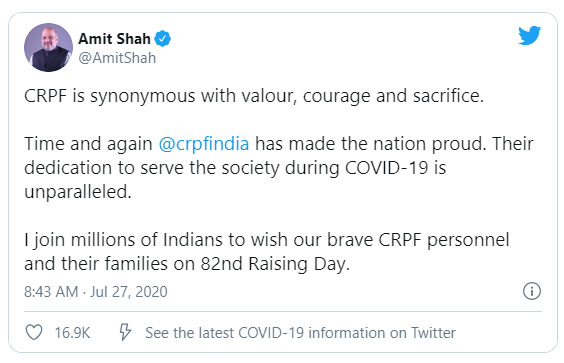Click the line starting 'dedication to serve the society'
This screenshot has width=564, height=363.
235,168
